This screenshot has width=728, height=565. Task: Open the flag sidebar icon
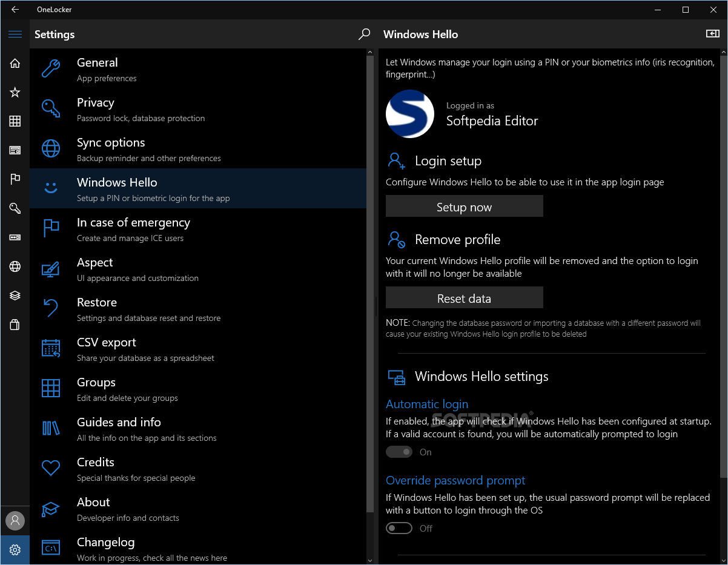(x=15, y=179)
